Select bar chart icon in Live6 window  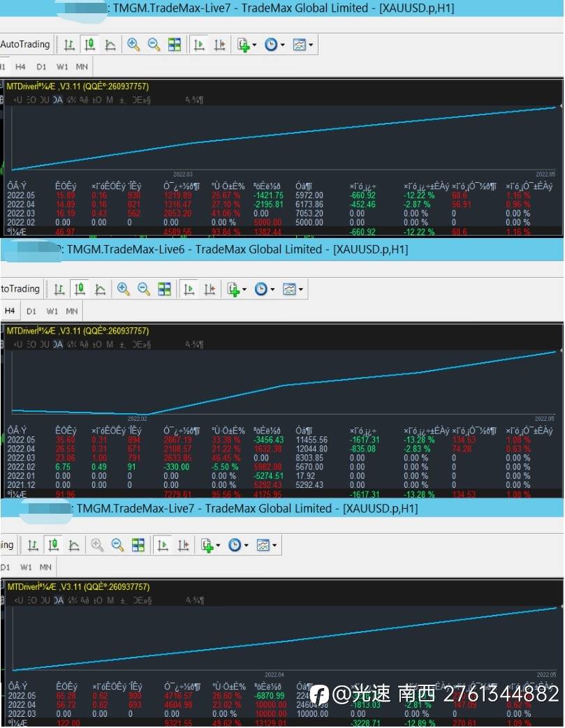point(59,289)
